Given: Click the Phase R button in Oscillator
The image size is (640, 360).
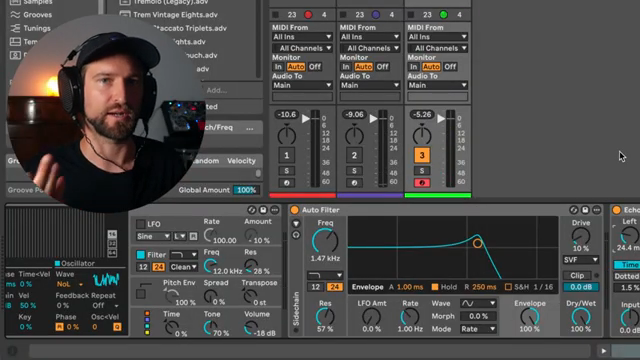Looking at the screenshot, I should coord(59,327).
